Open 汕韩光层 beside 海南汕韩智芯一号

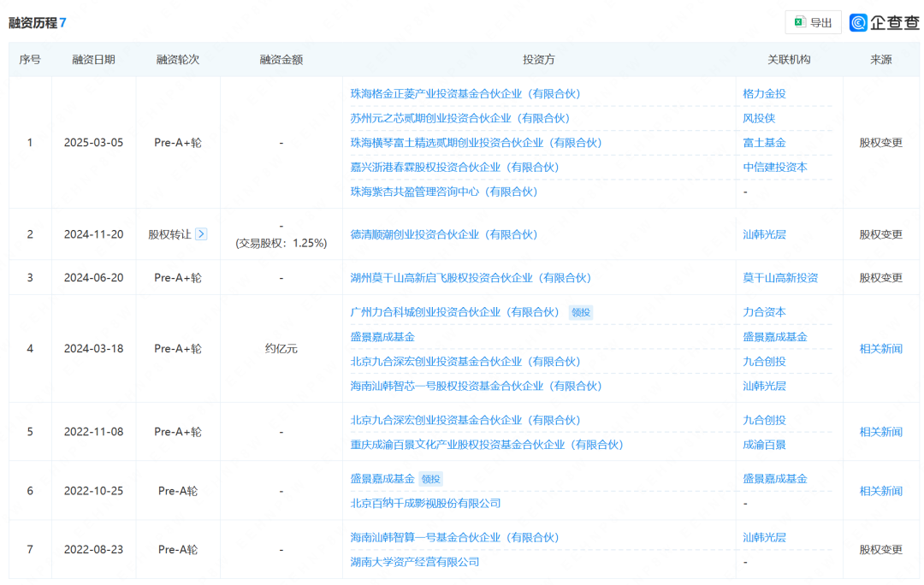(x=764, y=386)
